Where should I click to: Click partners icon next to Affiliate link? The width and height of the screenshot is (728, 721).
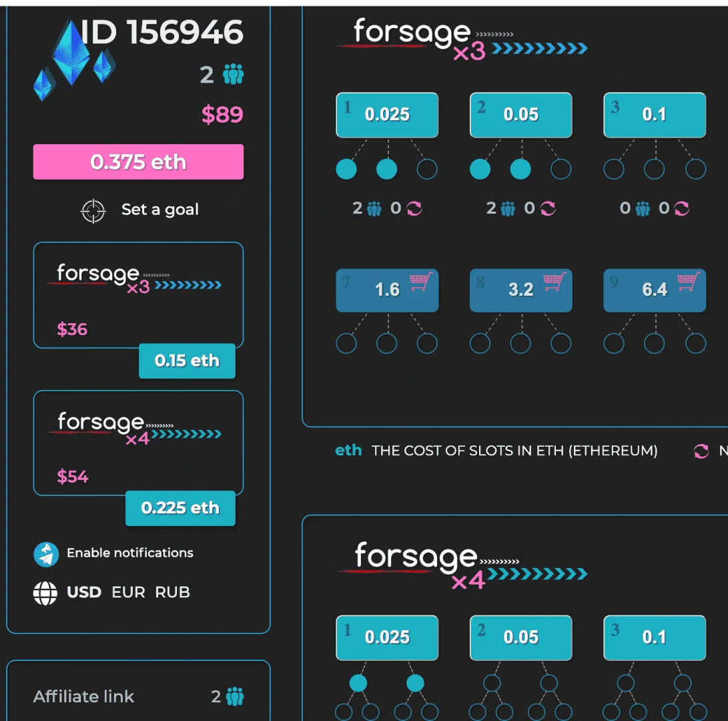[x=235, y=696]
